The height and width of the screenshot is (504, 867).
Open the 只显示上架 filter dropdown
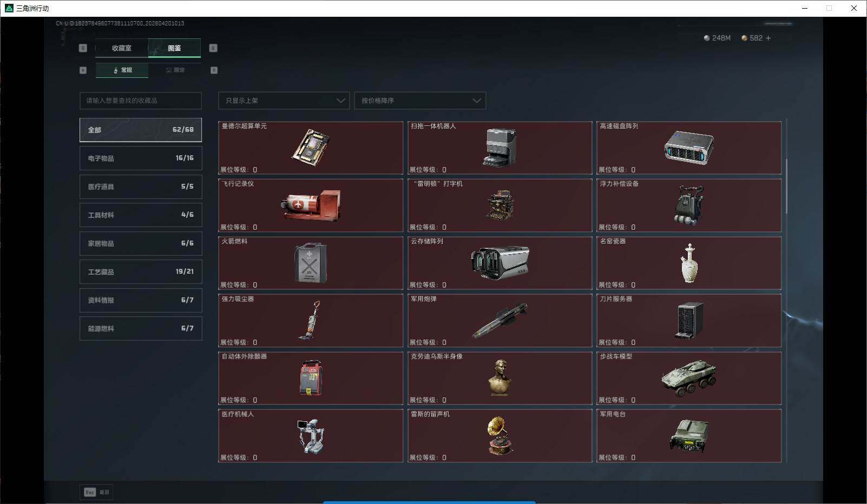point(284,101)
